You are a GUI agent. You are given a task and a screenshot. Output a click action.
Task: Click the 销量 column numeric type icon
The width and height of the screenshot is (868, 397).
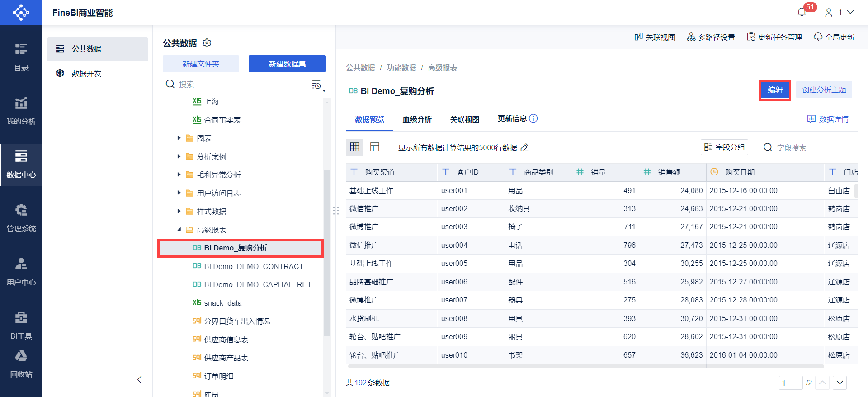point(580,172)
